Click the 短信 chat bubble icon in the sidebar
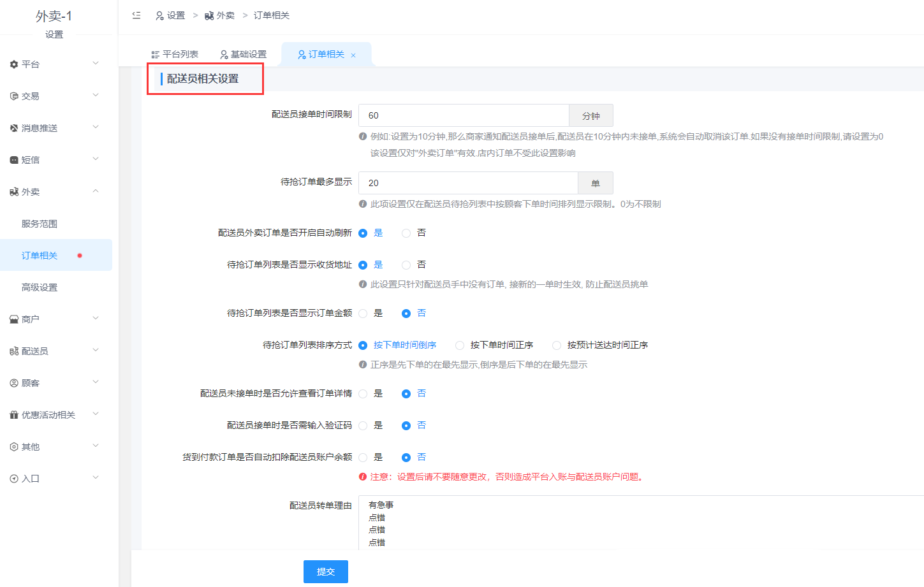This screenshot has height=587, width=924. tap(14, 160)
